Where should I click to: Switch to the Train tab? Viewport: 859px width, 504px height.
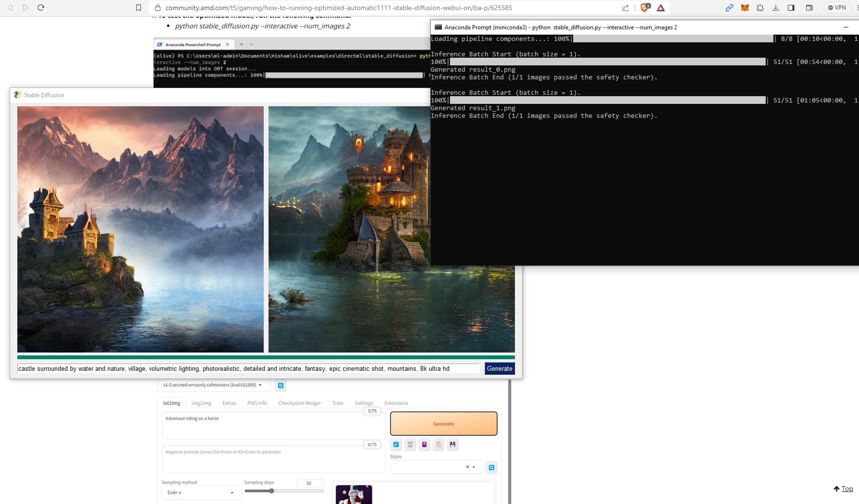[x=338, y=403]
